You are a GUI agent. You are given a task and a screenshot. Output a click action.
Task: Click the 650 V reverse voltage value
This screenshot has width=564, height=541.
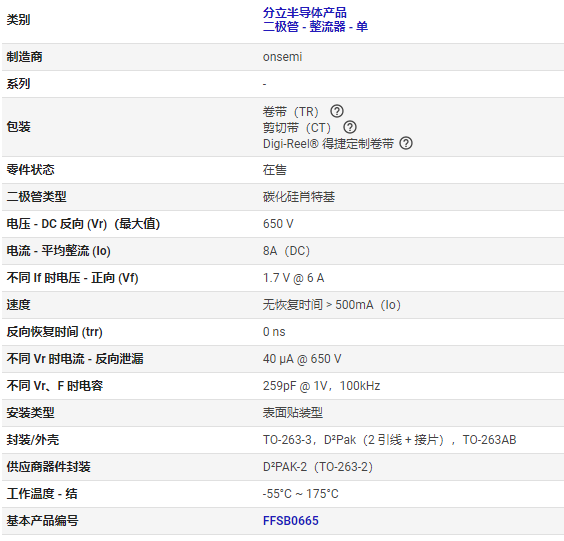pyautogui.click(x=278, y=224)
